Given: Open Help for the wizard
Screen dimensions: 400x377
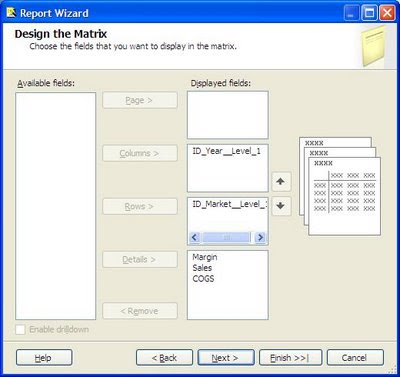Looking at the screenshot, I should point(44,358).
